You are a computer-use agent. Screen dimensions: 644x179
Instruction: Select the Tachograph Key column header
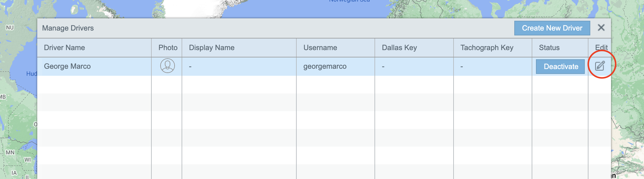(x=487, y=48)
